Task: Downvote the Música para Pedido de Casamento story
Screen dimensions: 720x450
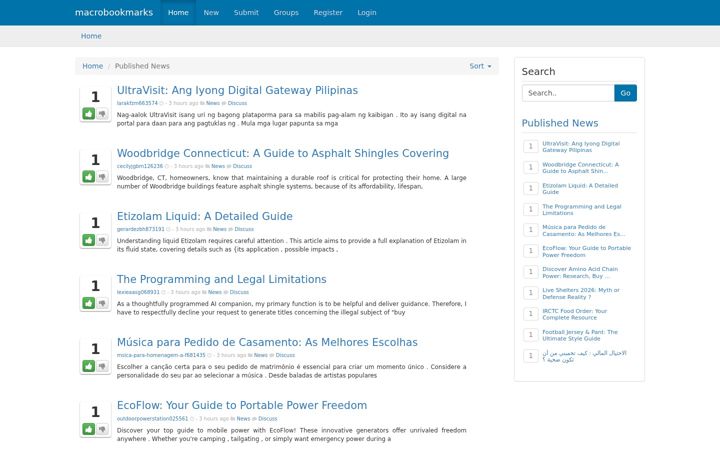Action: pos(102,366)
